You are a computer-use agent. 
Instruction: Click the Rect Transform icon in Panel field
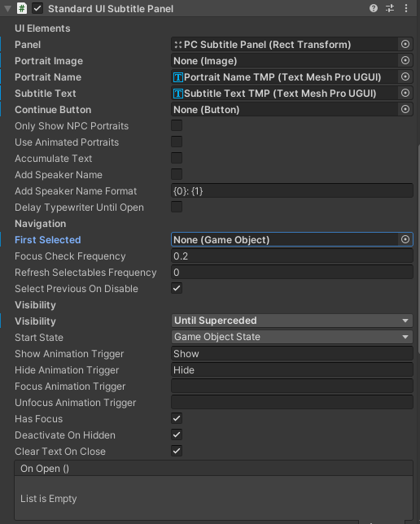click(x=178, y=45)
